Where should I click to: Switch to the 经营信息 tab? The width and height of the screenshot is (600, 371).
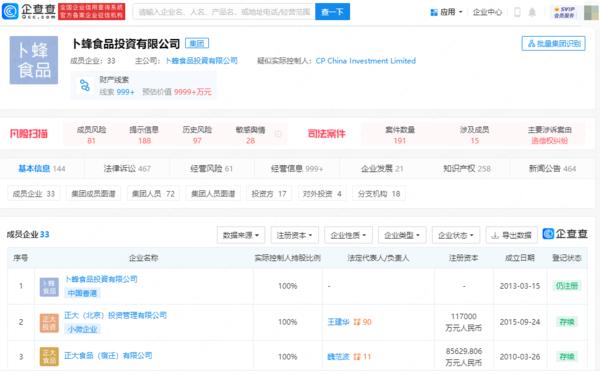click(x=297, y=168)
